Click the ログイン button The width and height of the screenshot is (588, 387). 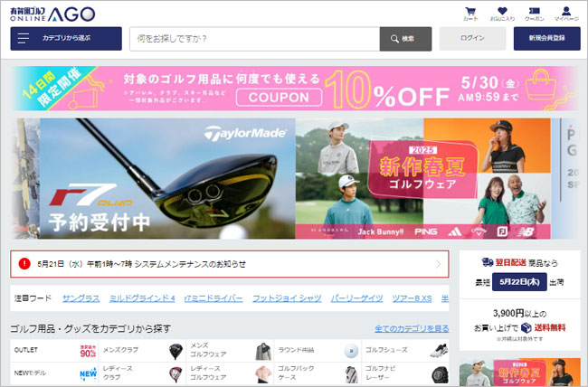point(472,38)
